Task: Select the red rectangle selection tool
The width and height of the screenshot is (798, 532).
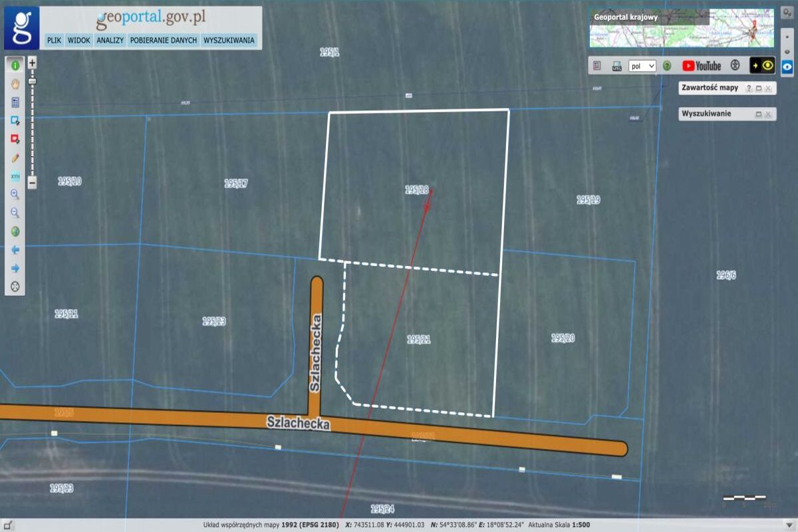Action: coord(15,139)
